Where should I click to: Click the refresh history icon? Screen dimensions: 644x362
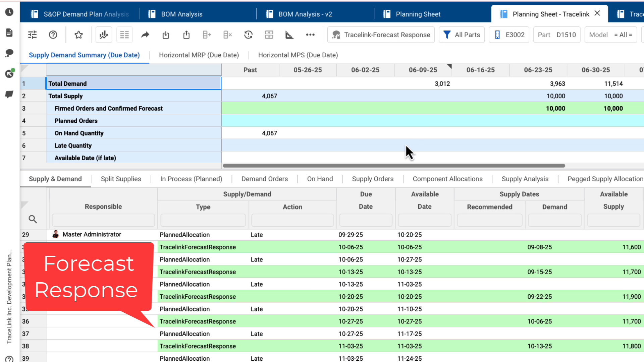point(248,35)
